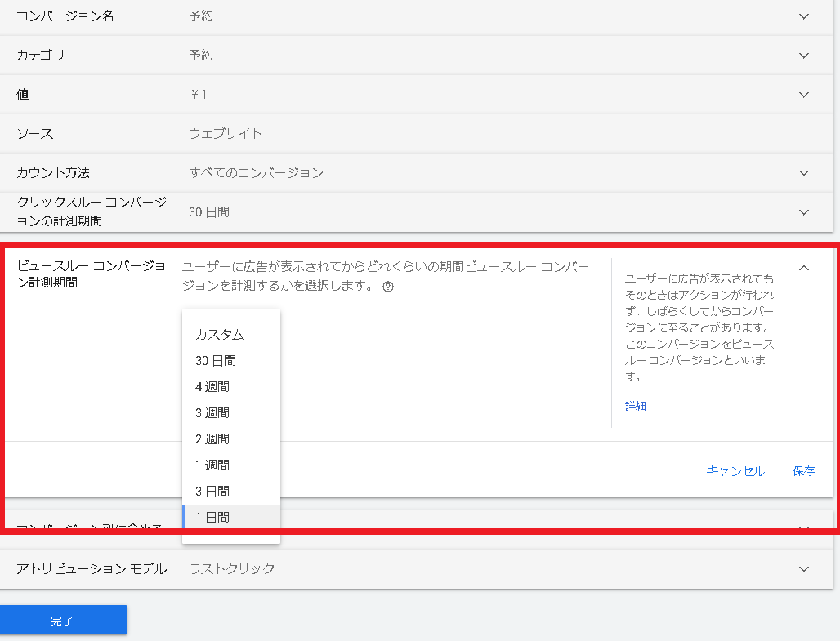Expand the カウント方法 row chevron
The image size is (840, 641).
point(803,173)
